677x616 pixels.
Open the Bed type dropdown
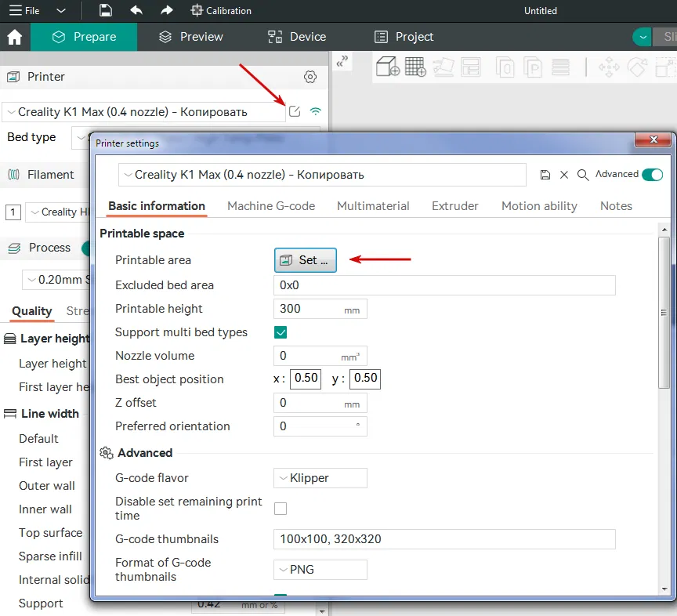click(x=81, y=138)
